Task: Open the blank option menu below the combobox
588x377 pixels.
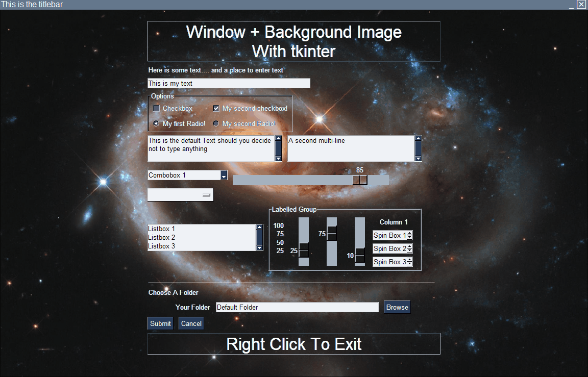Action: (180, 195)
